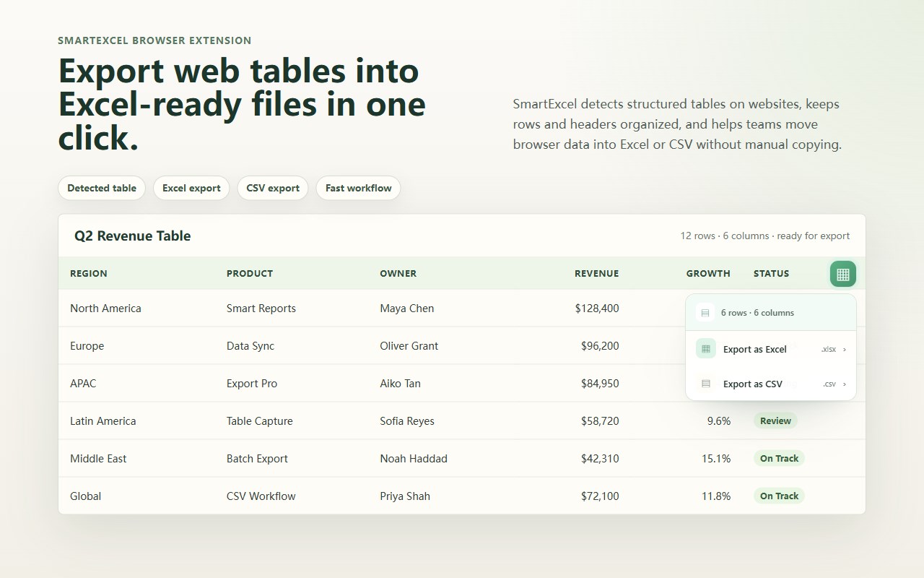Click the Q2 Revenue Table title
Image resolution: width=924 pixels, height=578 pixels.
[x=133, y=236]
